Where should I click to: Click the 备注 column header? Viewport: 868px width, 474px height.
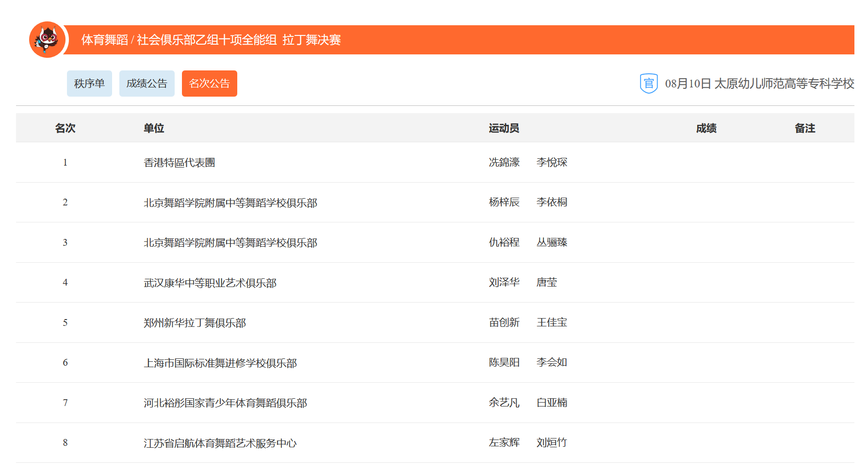[805, 128]
